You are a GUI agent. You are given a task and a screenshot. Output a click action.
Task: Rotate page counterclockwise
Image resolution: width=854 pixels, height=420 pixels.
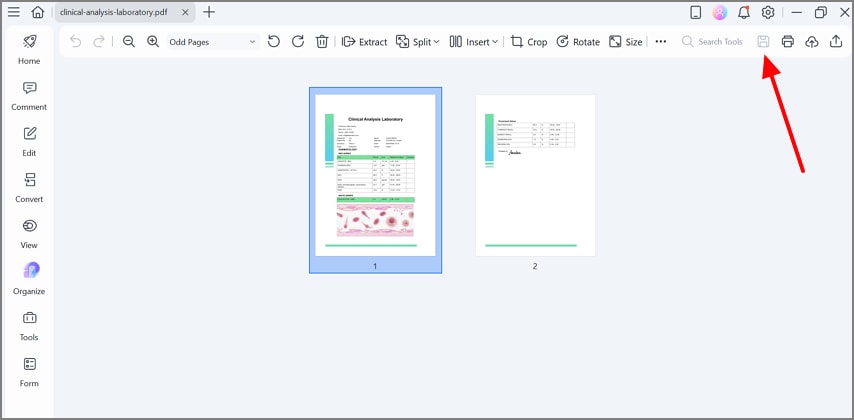pyautogui.click(x=274, y=41)
